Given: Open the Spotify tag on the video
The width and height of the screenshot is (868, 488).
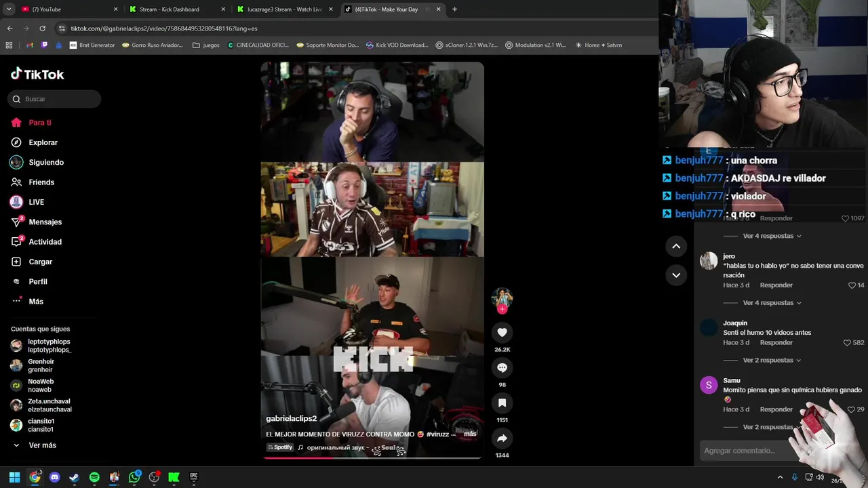Looking at the screenshot, I should (280, 447).
